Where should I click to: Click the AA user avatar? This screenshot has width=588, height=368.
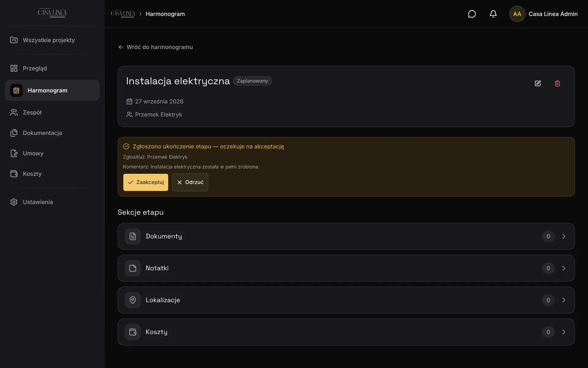[517, 14]
